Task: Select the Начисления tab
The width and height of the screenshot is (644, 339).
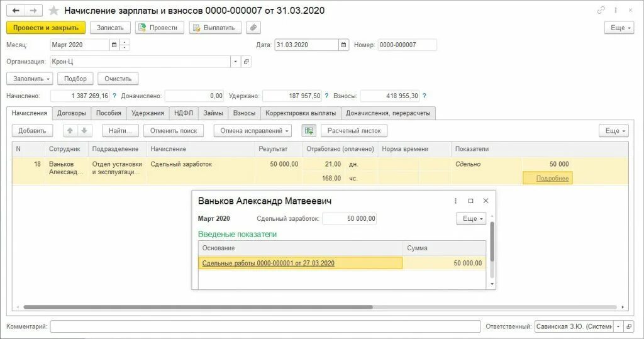Action: tap(29, 113)
